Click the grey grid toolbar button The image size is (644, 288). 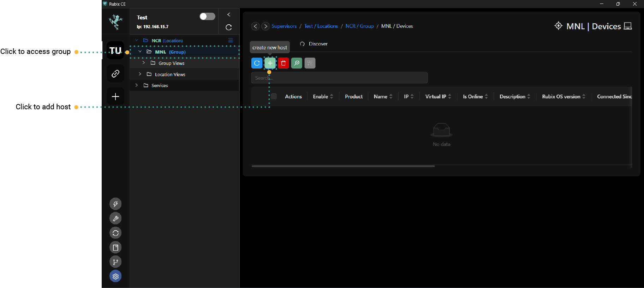310,63
